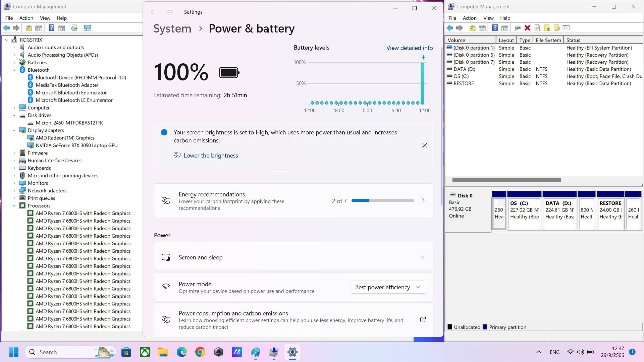The image size is (644, 362).
Task: Click the red X Delete icon in Disk Management toolbar
Action: point(527,28)
